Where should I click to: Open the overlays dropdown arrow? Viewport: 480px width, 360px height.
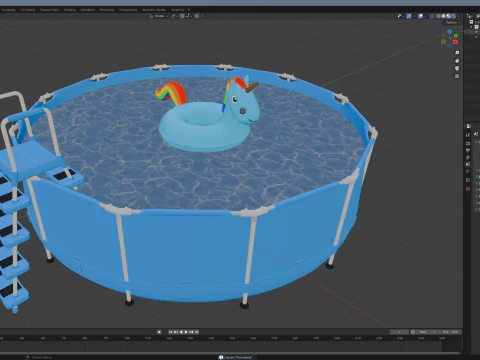coord(426,16)
